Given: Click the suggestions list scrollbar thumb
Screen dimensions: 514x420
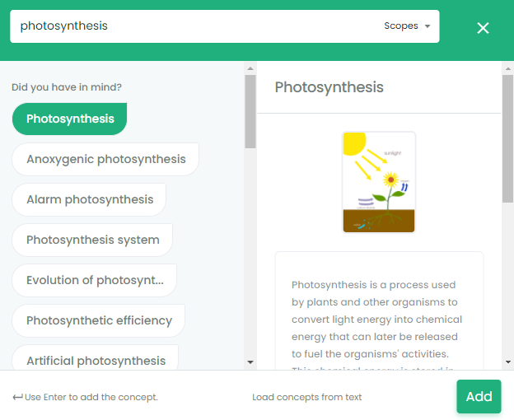Looking at the screenshot, I should [x=250, y=111].
